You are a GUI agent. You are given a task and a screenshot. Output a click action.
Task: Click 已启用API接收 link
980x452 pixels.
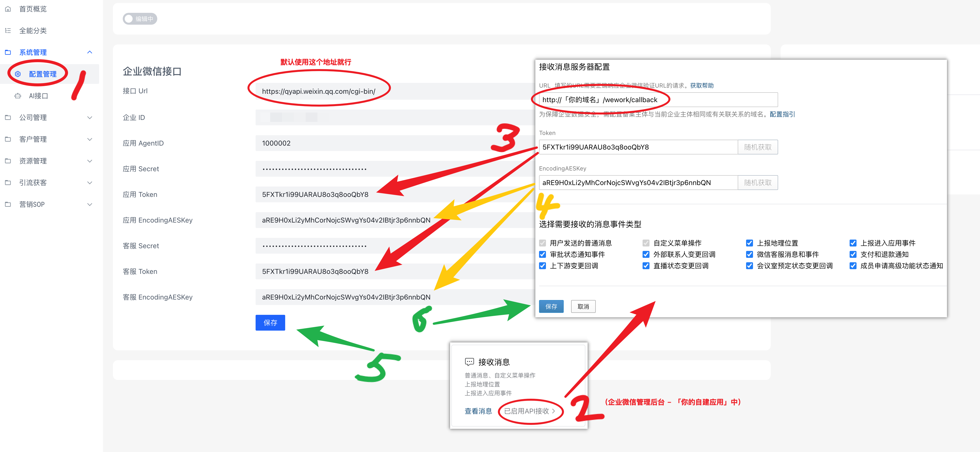[530, 411]
